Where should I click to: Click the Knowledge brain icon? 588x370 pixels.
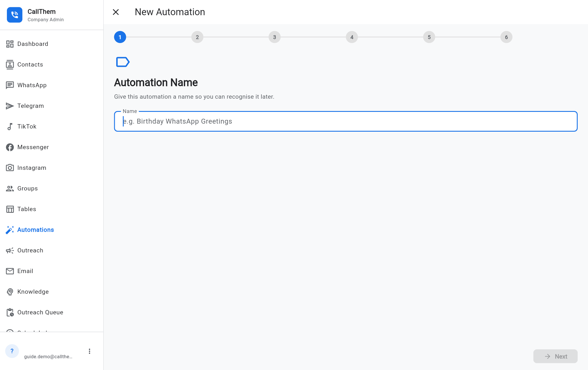coord(10,292)
